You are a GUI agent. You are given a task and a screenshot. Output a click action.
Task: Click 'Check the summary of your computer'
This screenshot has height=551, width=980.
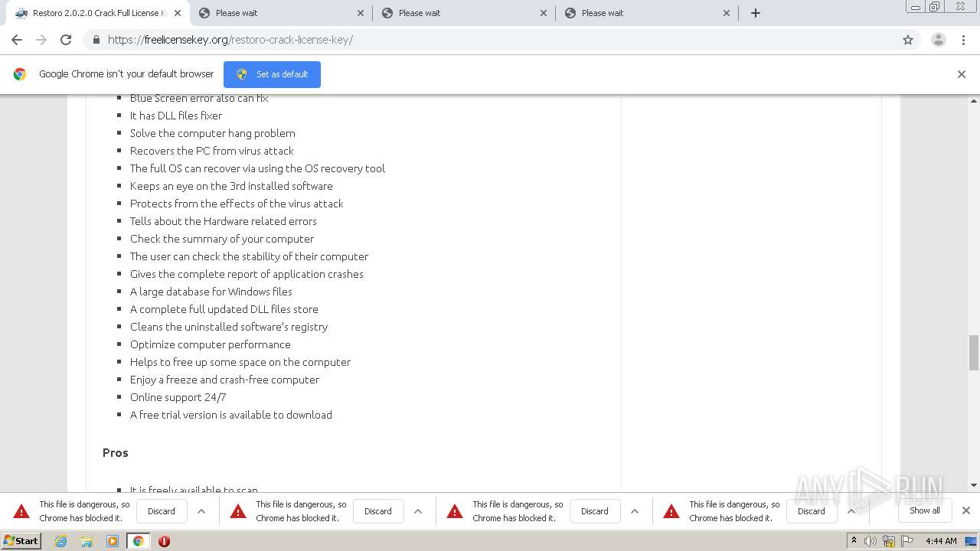(x=222, y=239)
